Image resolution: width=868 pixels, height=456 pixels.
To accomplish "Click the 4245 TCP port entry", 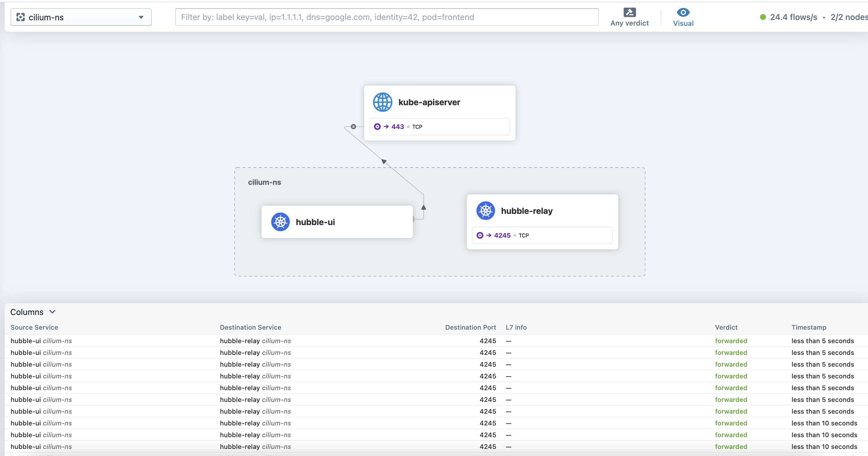I will pyautogui.click(x=542, y=235).
